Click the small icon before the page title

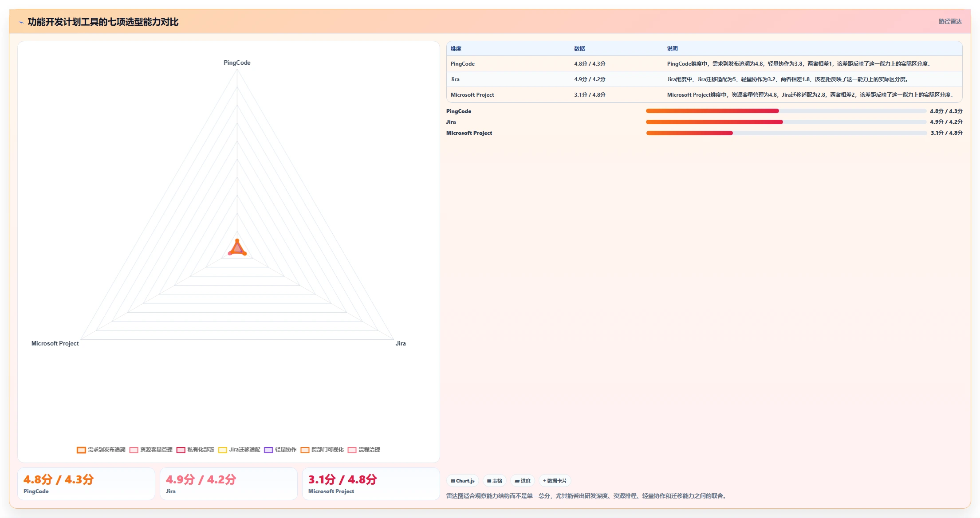pyautogui.click(x=21, y=22)
